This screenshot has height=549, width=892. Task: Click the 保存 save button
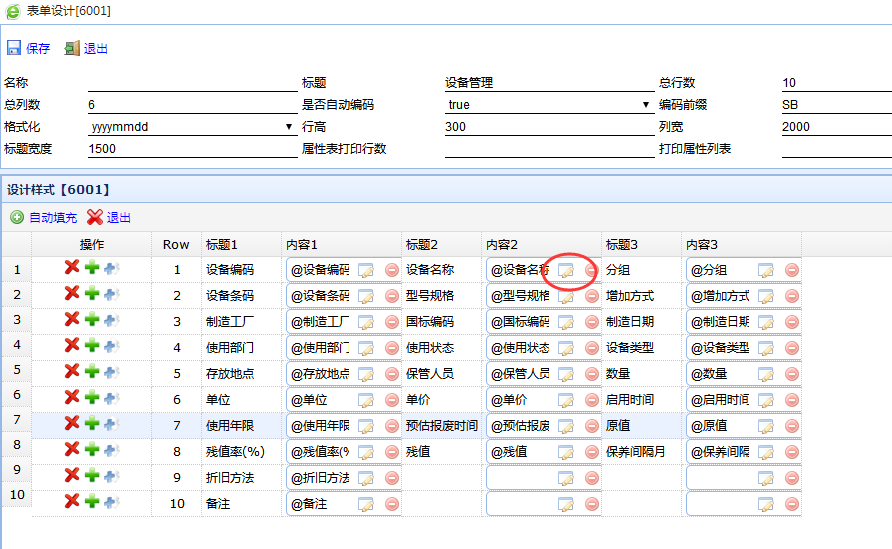click(x=29, y=48)
